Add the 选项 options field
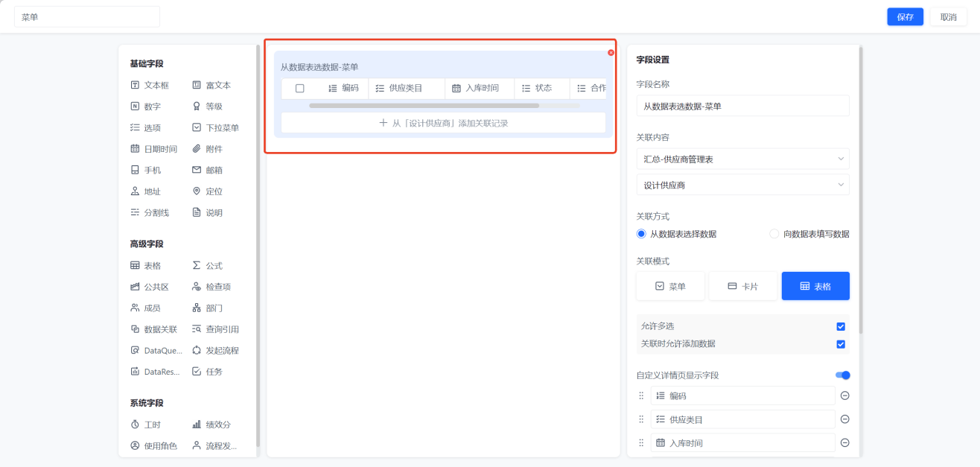980x467 pixels. 146,128
